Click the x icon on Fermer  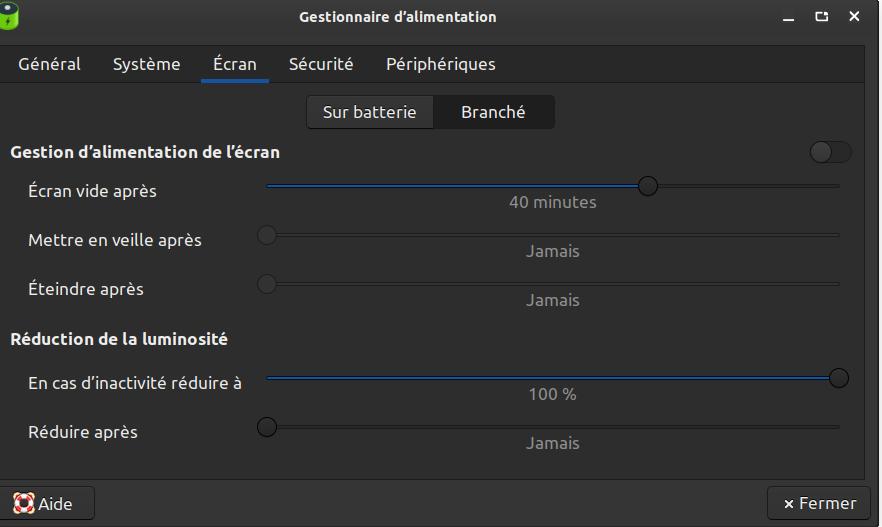pyautogui.click(x=789, y=504)
